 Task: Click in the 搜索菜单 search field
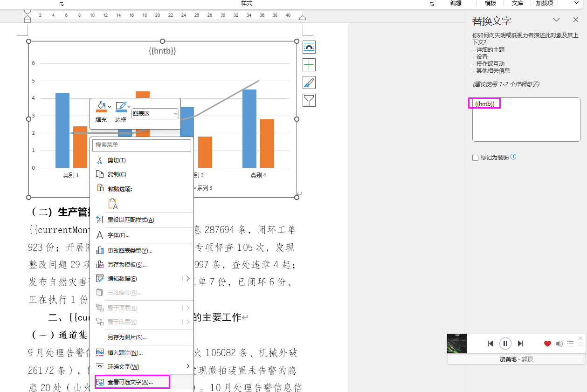[142, 145]
